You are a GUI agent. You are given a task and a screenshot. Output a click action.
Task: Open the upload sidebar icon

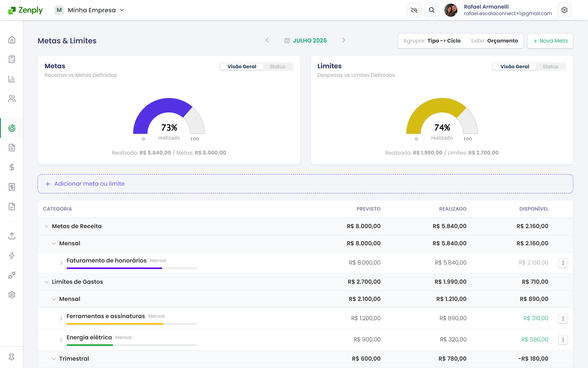coord(12,236)
